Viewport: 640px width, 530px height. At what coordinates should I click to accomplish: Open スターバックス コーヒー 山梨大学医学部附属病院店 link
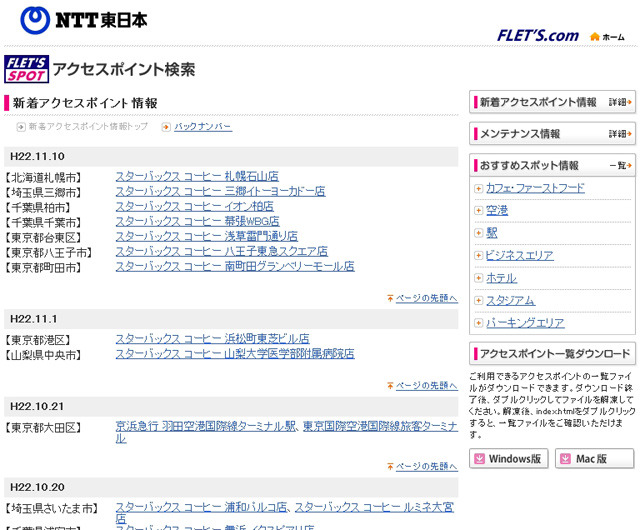[x=235, y=354]
